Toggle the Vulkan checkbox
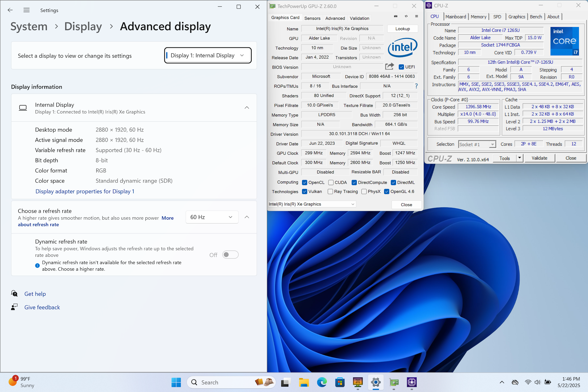588x392 pixels. pyautogui.click(x=304, y=192)
